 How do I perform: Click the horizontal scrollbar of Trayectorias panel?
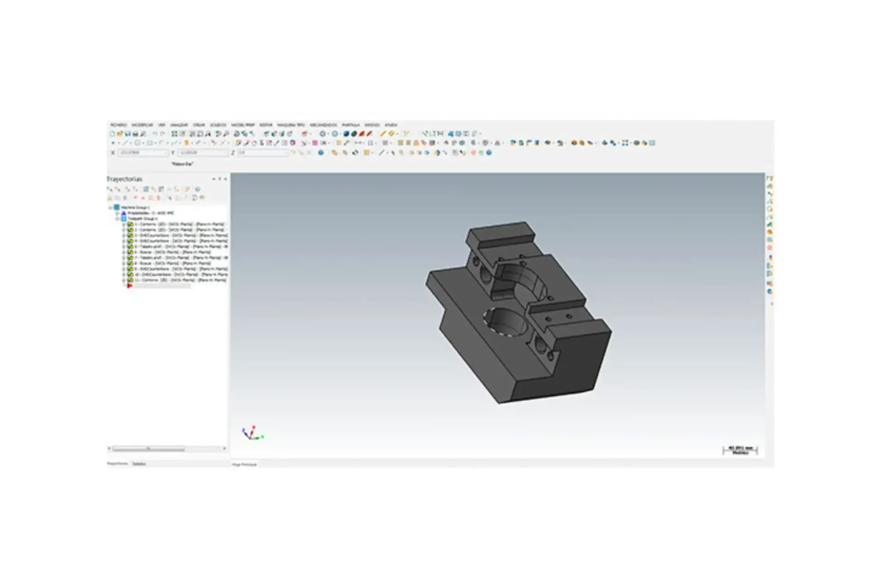click(148, 448)
